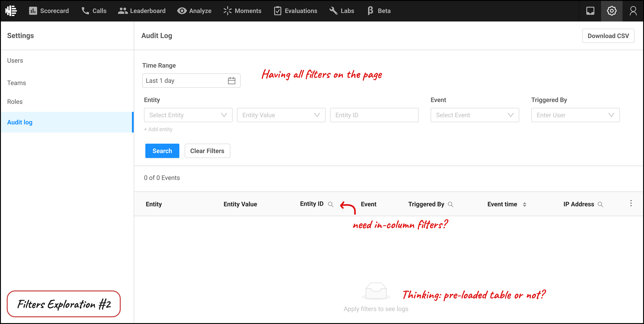Expand the Select Event dropdown
Viewport: 644px width, 324px height.
point(474,115)
